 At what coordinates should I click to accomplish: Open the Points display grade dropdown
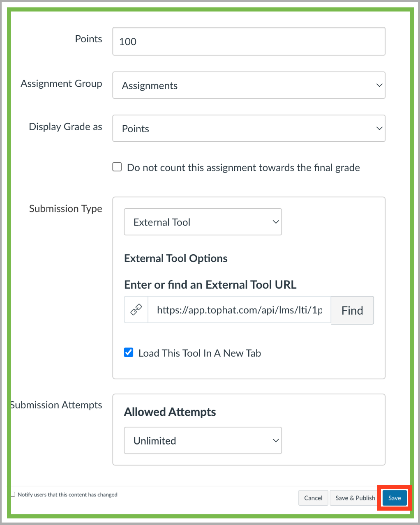tap(249, 128)
